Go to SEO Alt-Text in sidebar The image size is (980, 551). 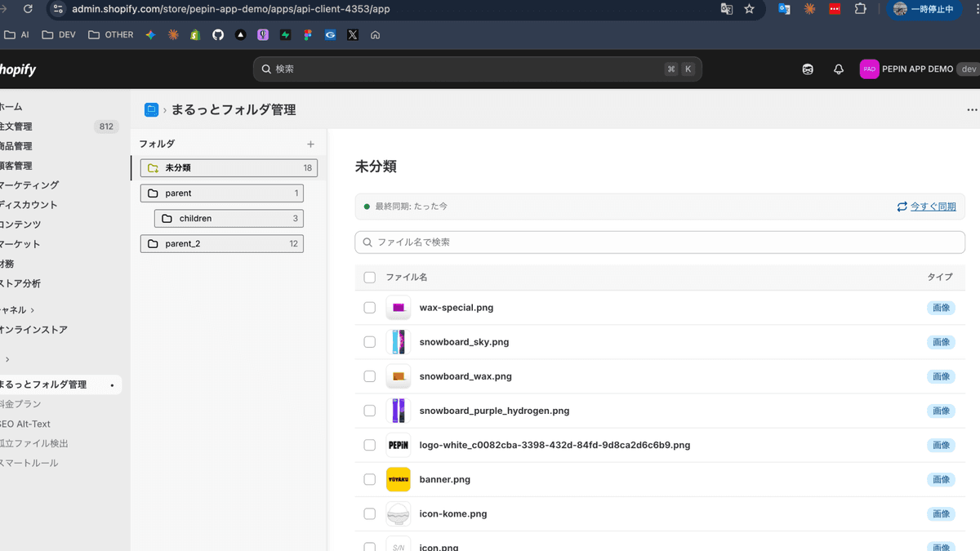26,424
